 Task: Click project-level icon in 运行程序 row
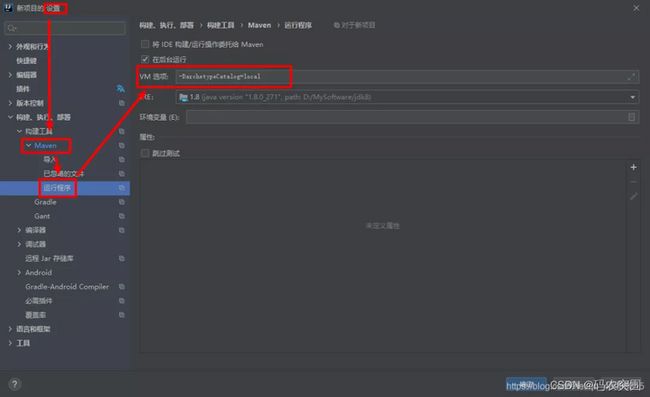[x=121, y=188]
